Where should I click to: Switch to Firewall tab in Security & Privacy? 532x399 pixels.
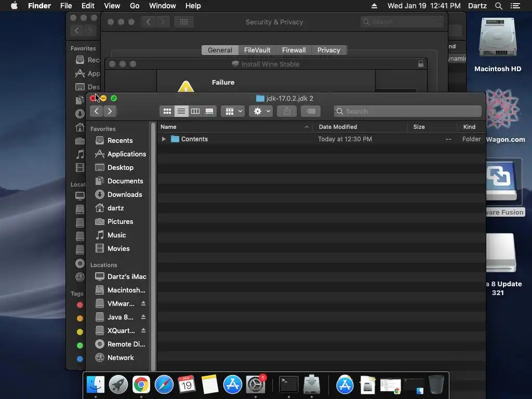[x=294, y=50]
